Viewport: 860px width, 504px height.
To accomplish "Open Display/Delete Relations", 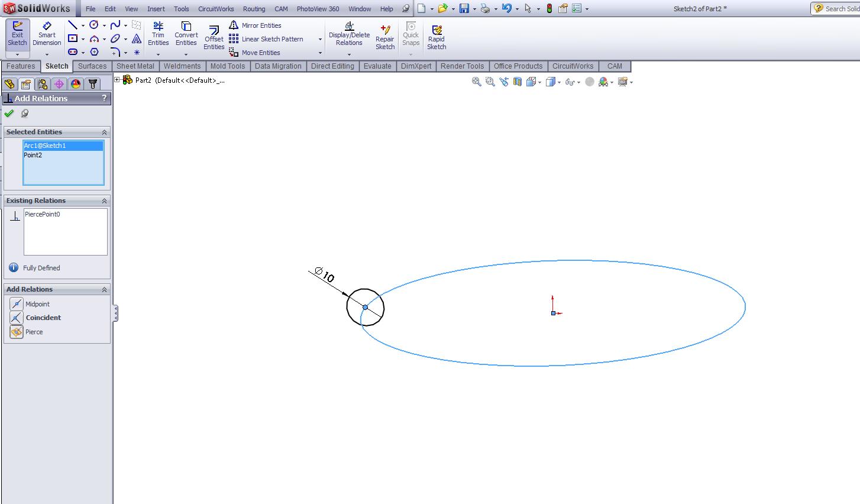I will [349, 34].
